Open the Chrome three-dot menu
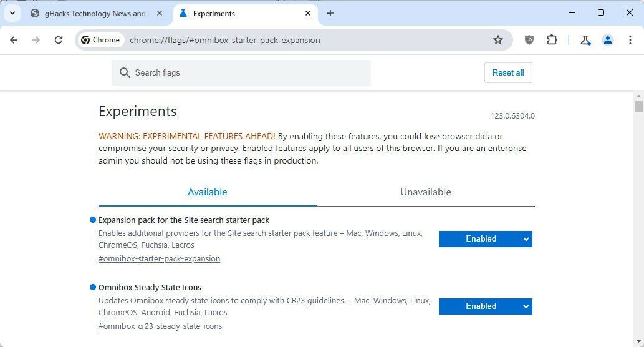644x347 pixels. 630,40
